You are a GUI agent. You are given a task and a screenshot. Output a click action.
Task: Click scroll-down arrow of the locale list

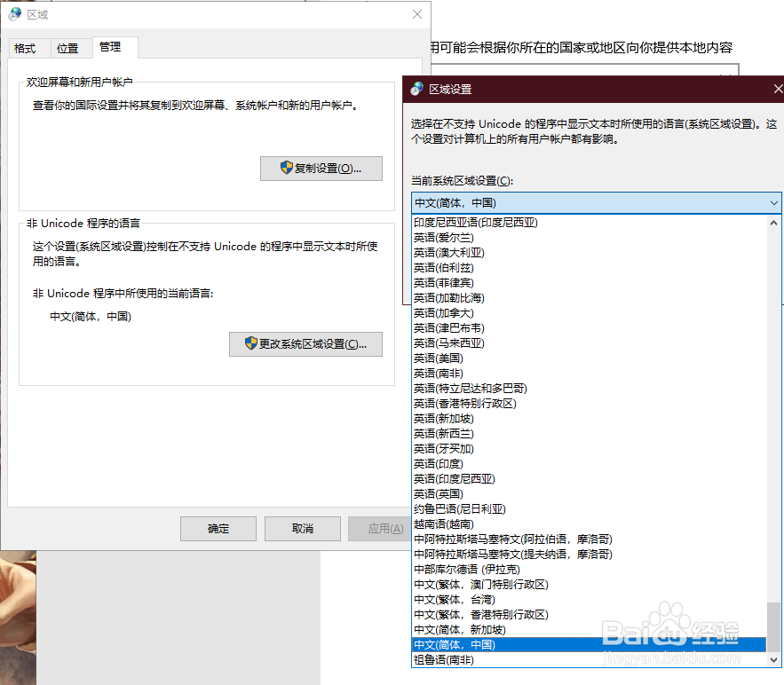coord(773,659)
